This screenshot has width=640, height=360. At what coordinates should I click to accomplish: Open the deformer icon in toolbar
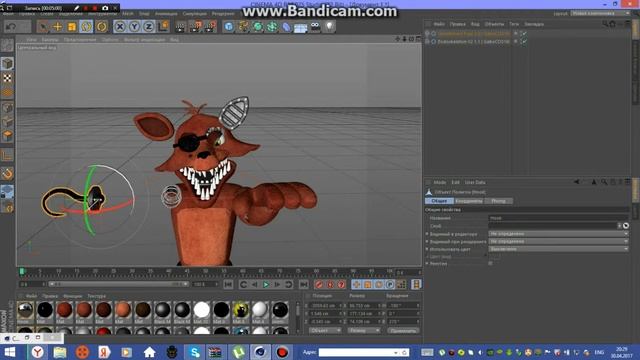pyautogui.click(x=287, y=27)
